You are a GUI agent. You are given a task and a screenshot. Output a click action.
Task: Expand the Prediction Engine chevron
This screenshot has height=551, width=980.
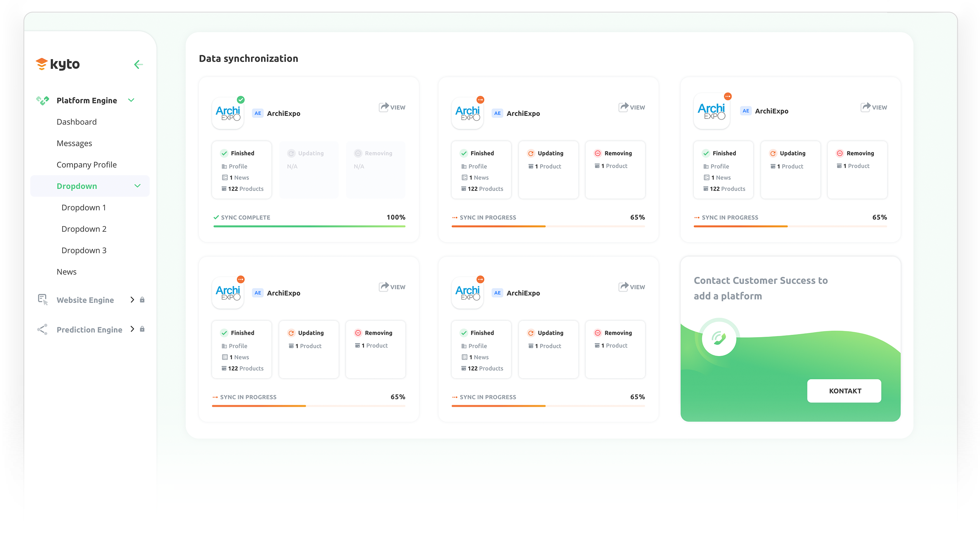pos(132,329)
